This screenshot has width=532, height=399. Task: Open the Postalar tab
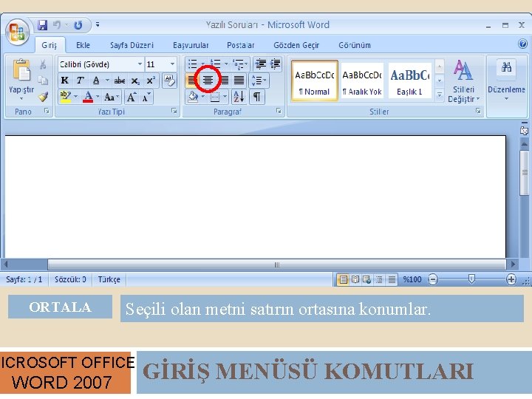click(241, 45)
